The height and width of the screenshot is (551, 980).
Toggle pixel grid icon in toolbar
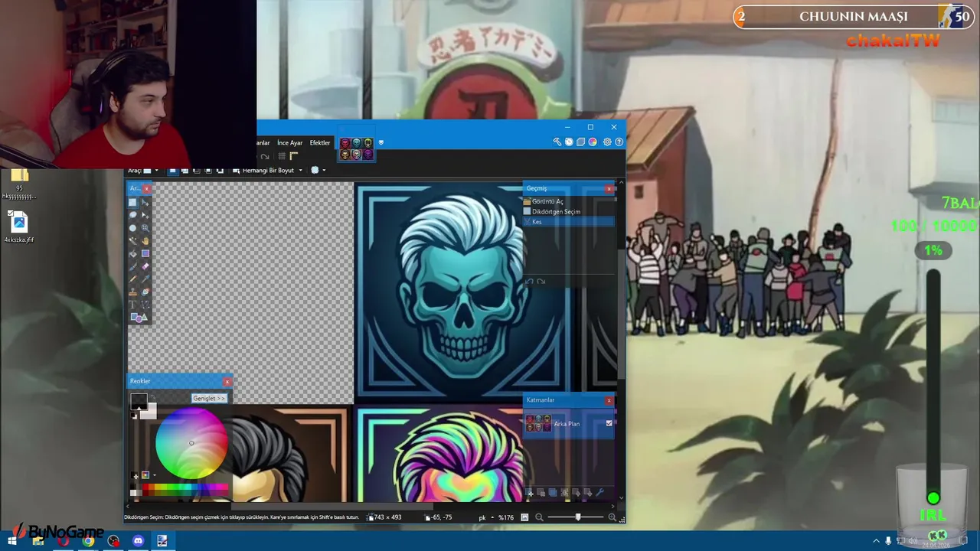click(282, 156)
